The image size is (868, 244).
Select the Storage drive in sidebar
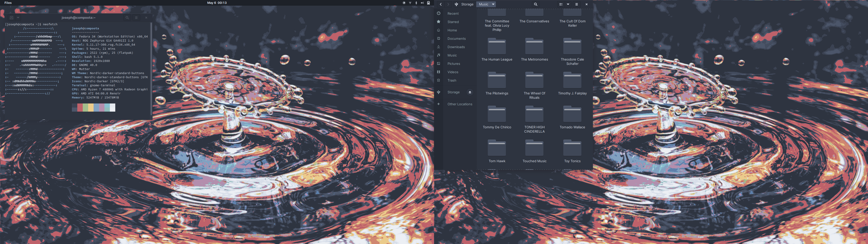pyautogui.click(x=453, y=92)
